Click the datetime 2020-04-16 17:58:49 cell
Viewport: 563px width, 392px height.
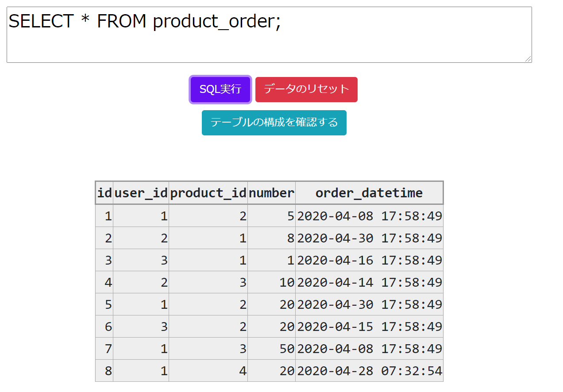[369, 260]
